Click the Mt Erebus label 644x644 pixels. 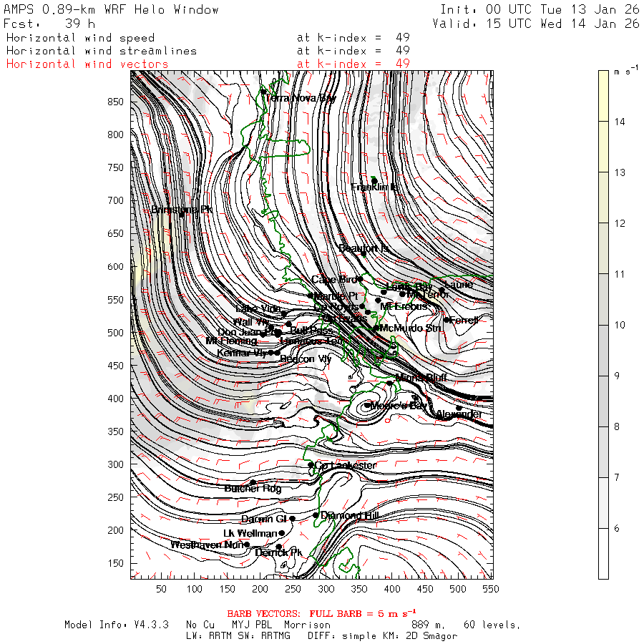click(x=404, y=306)
